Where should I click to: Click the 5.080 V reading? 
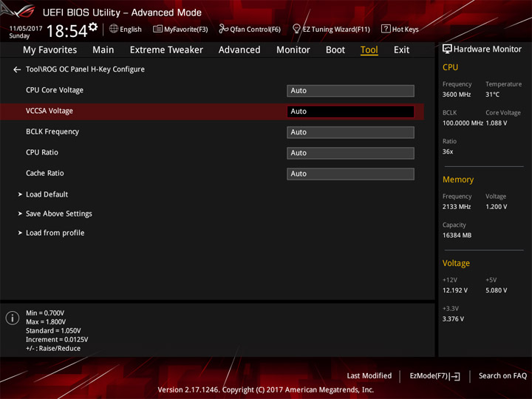[497, 290]
